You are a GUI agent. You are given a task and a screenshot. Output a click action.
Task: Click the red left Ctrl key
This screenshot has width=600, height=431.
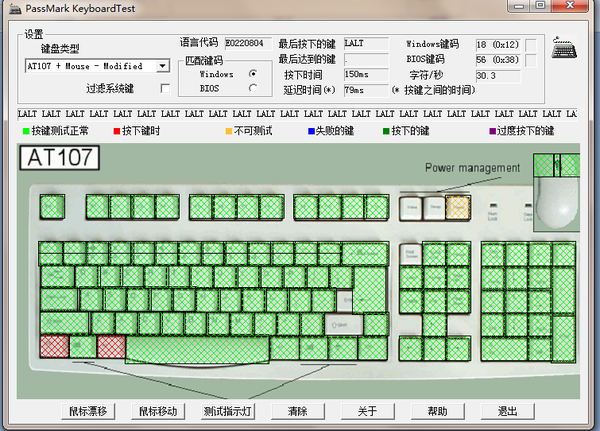point(54,346)
